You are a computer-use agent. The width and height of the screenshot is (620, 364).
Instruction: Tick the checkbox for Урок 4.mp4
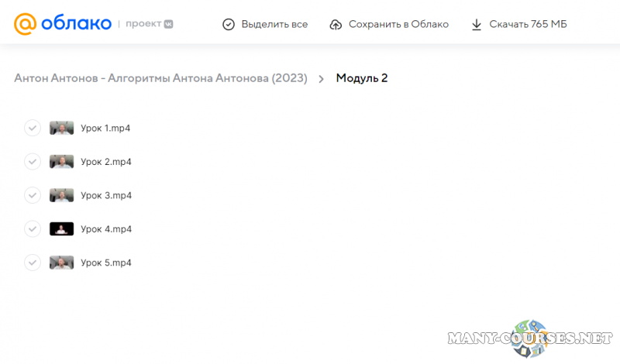click(32, 229)
